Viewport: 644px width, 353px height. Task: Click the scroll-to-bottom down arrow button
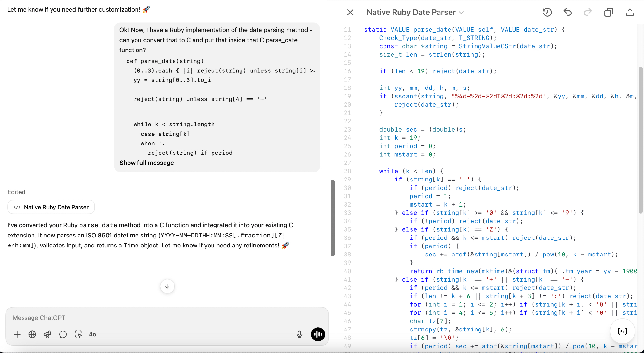click(167, 286)
